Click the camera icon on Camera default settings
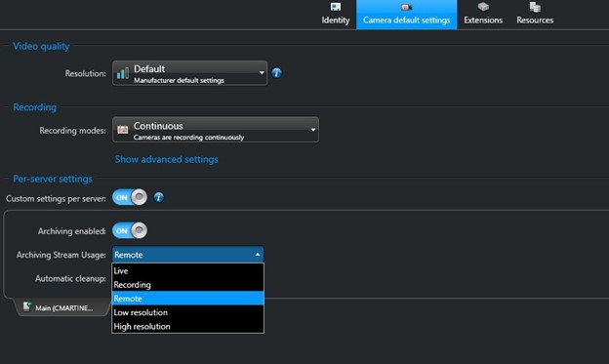Screen dimensions: 609x364 click(x=406, y=8)
